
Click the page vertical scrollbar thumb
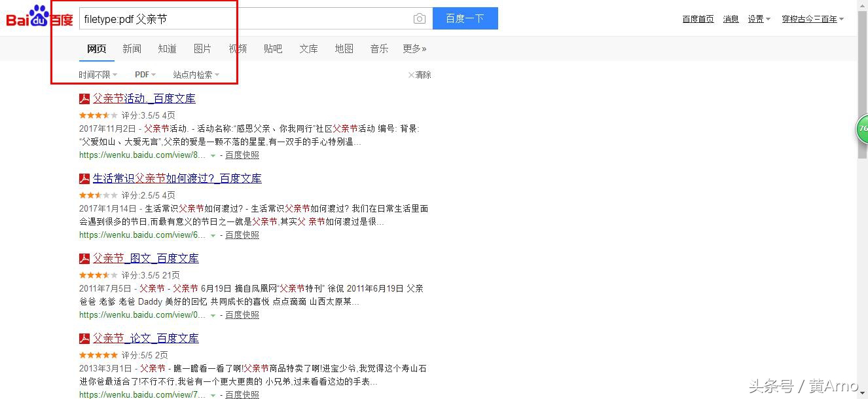[863, 85]
